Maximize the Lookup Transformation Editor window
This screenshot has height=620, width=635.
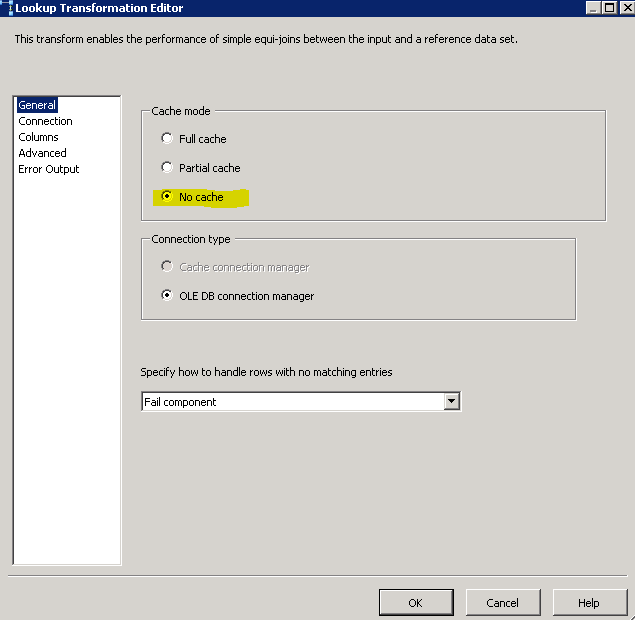pos(608,8)
